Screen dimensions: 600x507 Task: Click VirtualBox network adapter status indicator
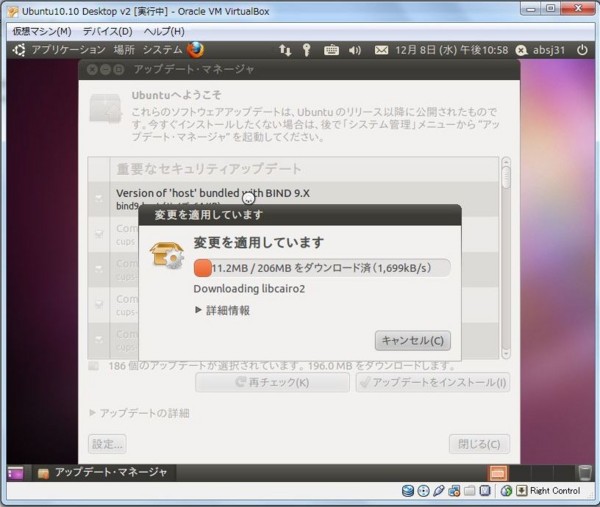454,491
